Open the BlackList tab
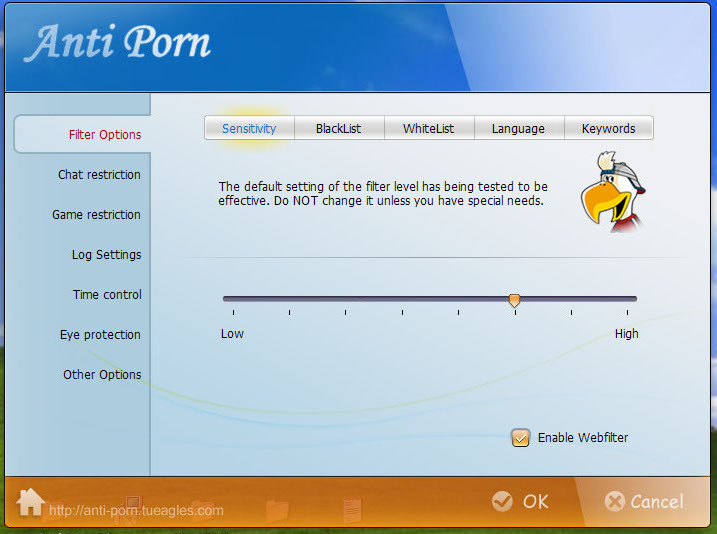 (x=339, y=128)
